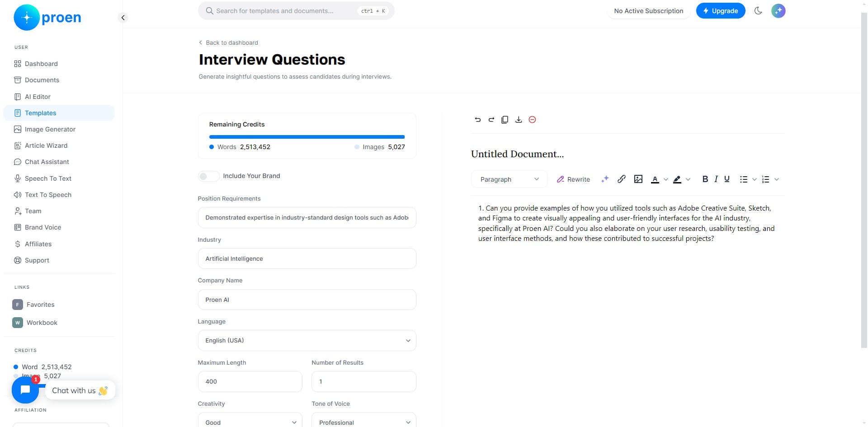Click the page vertical scrollbar
The image size is (868, 427).
864,181
